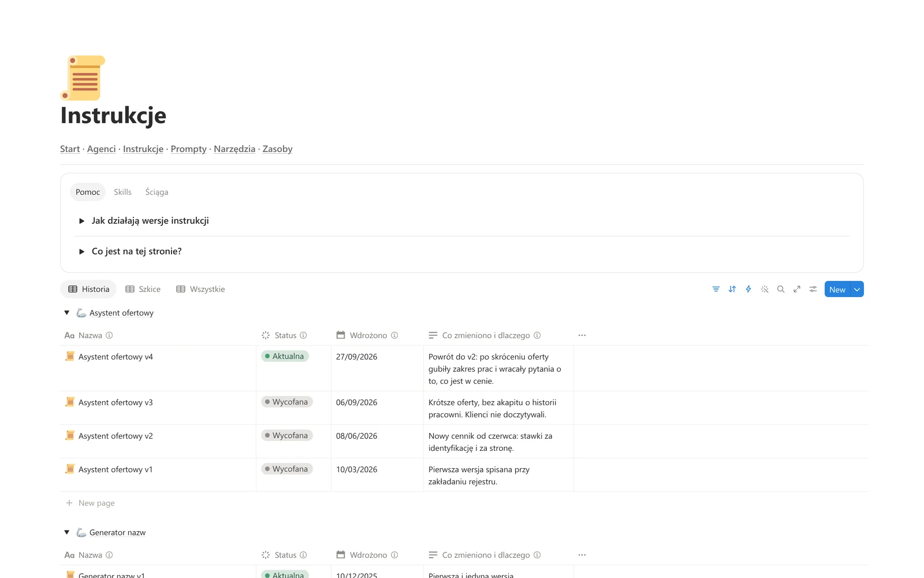Screen dimensions: 924x578
Task: Open the lightning automations icon
Action: [748, 289]
